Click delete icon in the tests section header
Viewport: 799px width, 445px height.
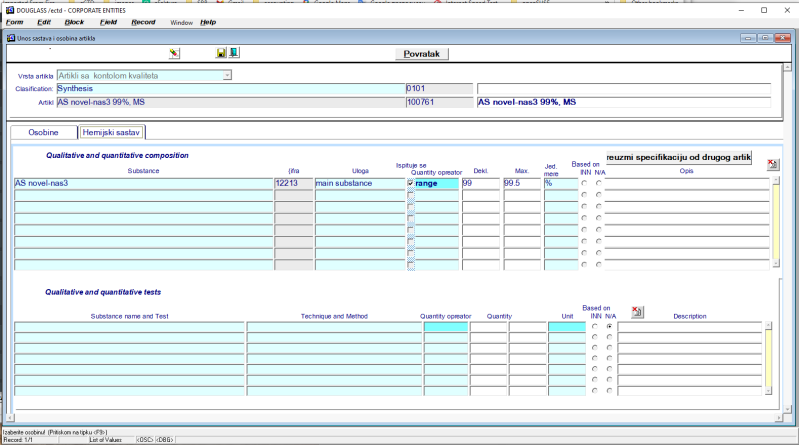click(x=638, y=312)
